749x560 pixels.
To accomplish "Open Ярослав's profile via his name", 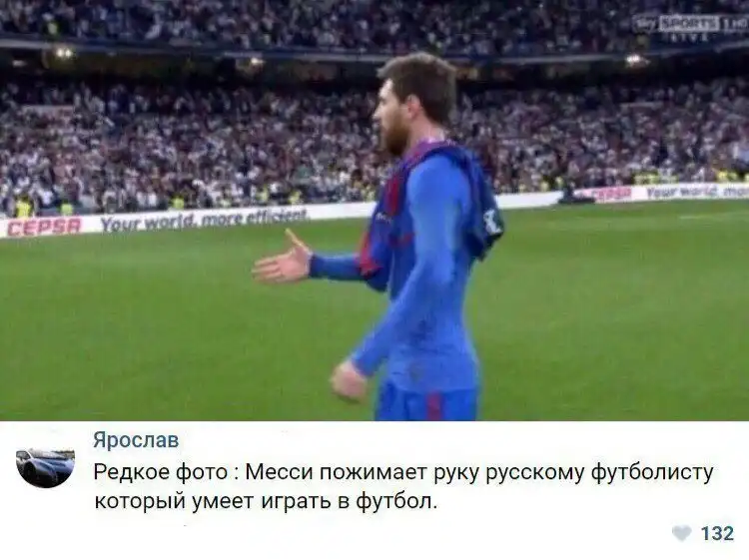I will [136, 439].
